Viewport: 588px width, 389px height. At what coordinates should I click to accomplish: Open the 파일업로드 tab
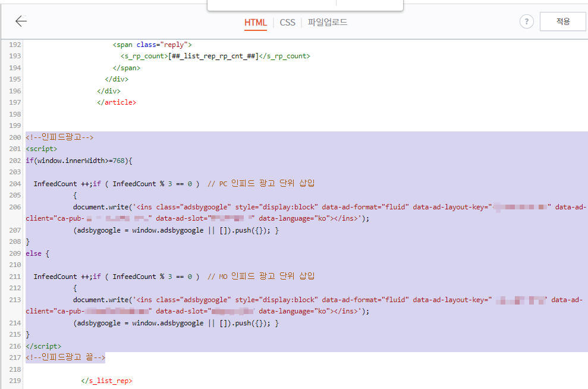tap(328, 22)
